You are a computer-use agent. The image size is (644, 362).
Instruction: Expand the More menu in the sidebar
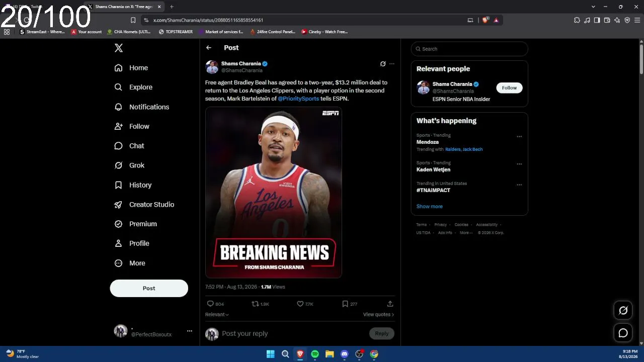130,263
